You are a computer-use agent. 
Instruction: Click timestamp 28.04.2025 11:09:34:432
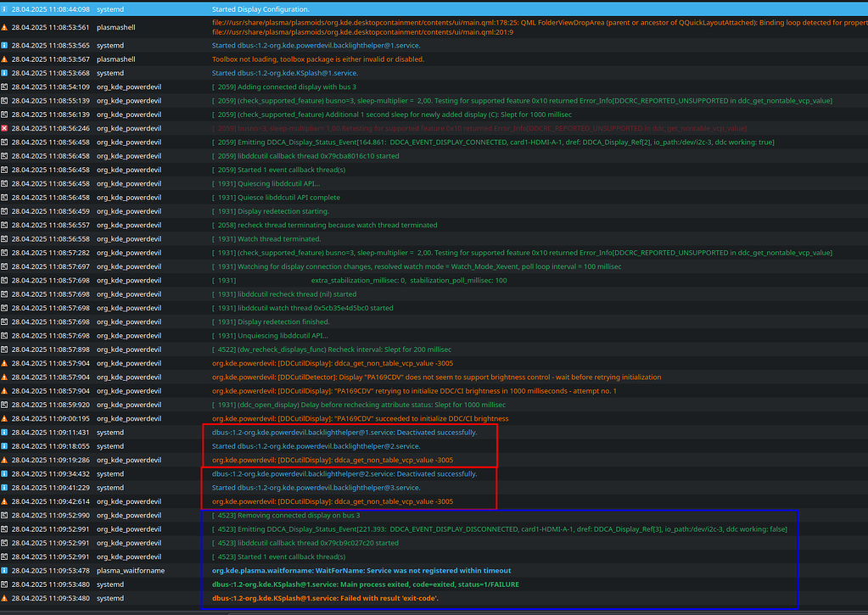pyautogui.click(x=50, y=473)
